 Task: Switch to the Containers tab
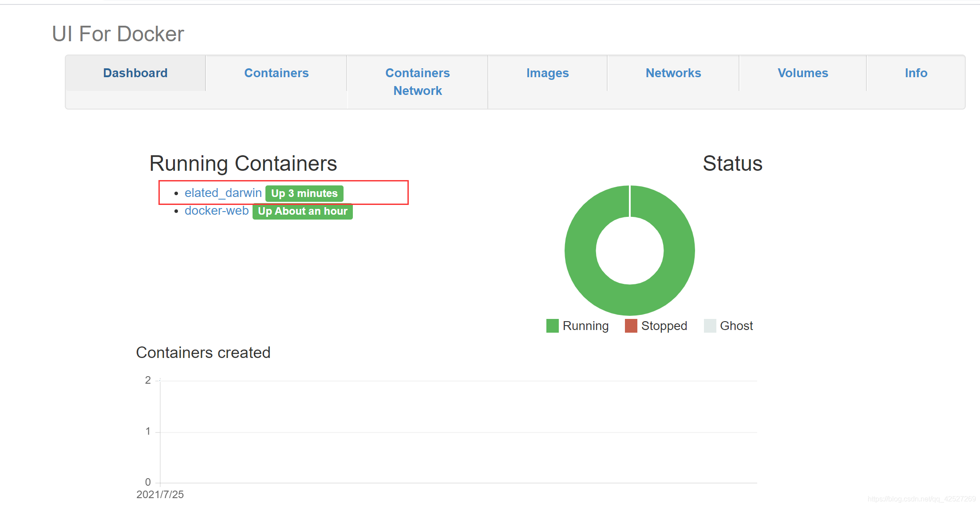click(276, 73)
